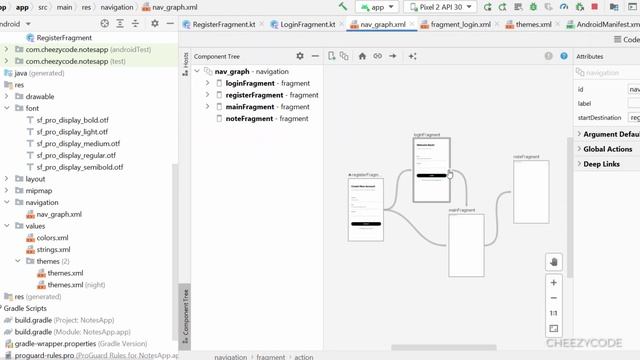
Task: Click the Deep Link chain icon
Action: point(378,56)
